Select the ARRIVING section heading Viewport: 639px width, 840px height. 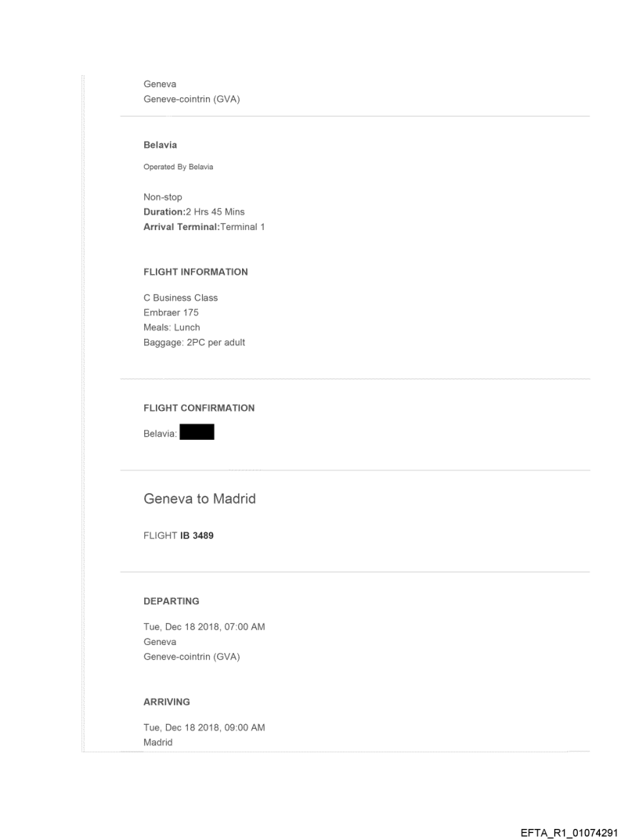pyautogui.click(x=167, y=702)
